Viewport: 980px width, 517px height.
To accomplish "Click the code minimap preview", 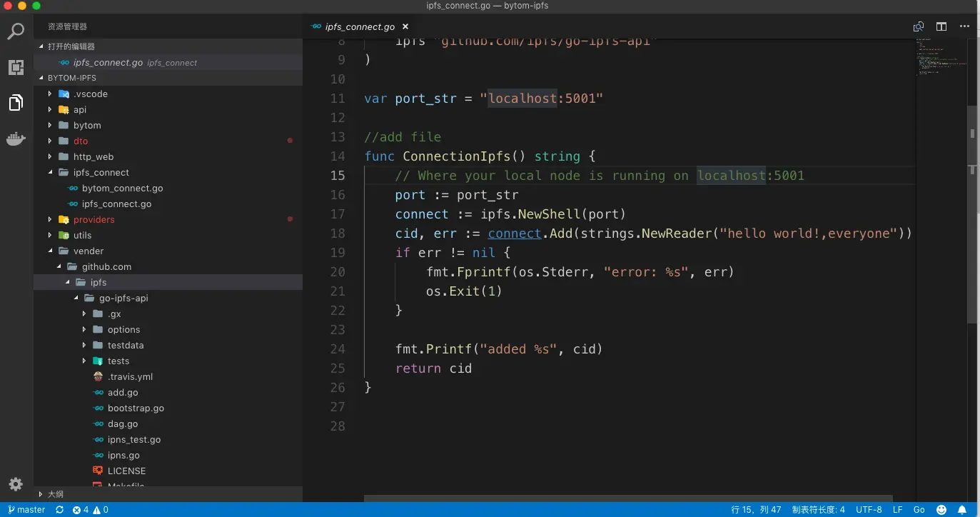I will point(941,57).
